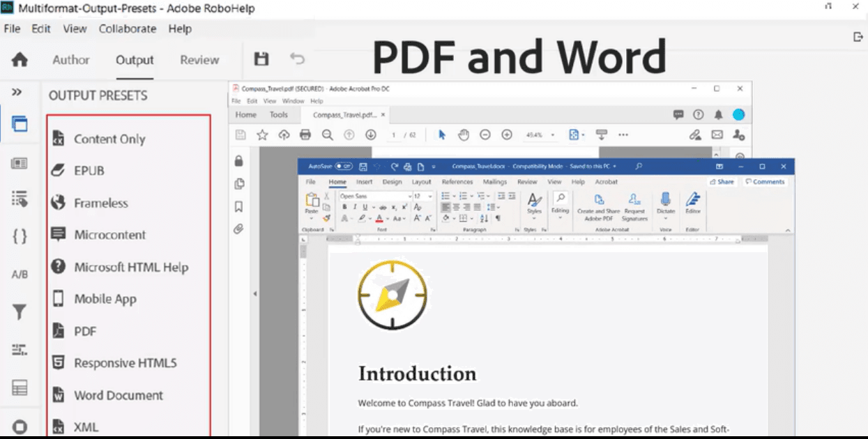Toggle Italic formatting in the Word ribbon
Image resolution: width=868 pixels, height=439 pixels.
click(x=354, y=208)
